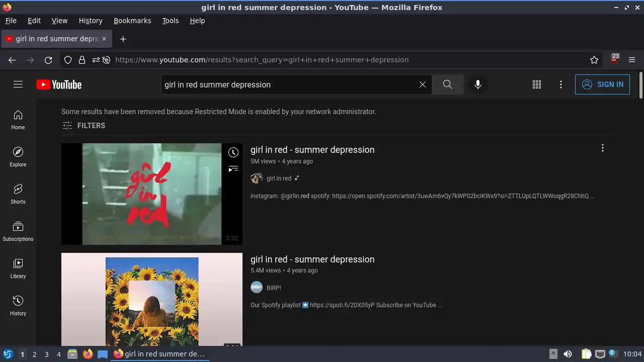Open History in the sidebar
The width and height of the screenshot is (644, 362).
pyautogui.click(x=18, y=306)
